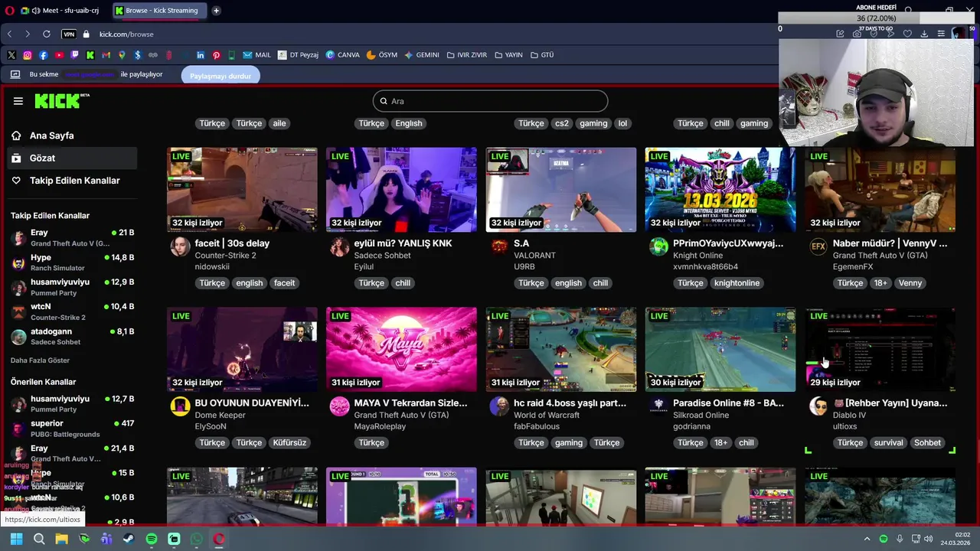Open MAYA V pink stream thumbnail
The image size is (980, 551).
pos(401,350)
